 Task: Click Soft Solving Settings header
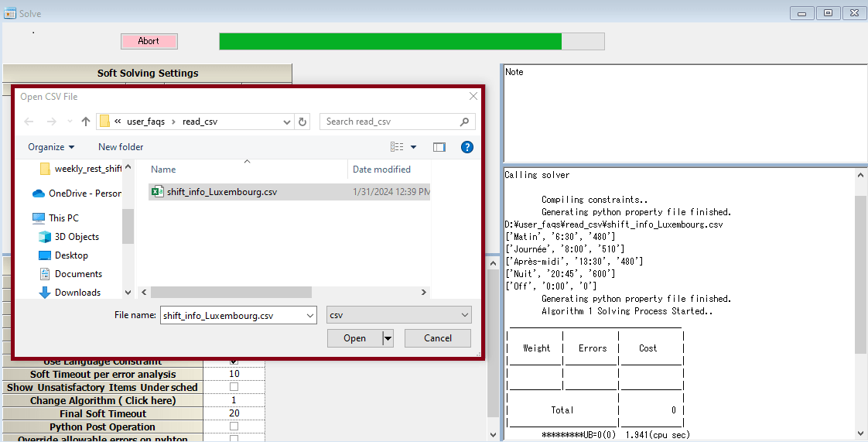pos(148,73)
